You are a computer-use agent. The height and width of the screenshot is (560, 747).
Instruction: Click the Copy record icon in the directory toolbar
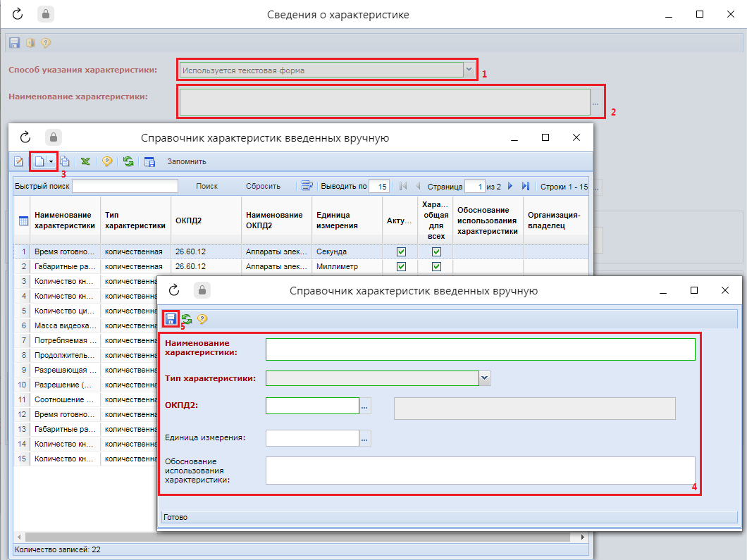(65, 161)
